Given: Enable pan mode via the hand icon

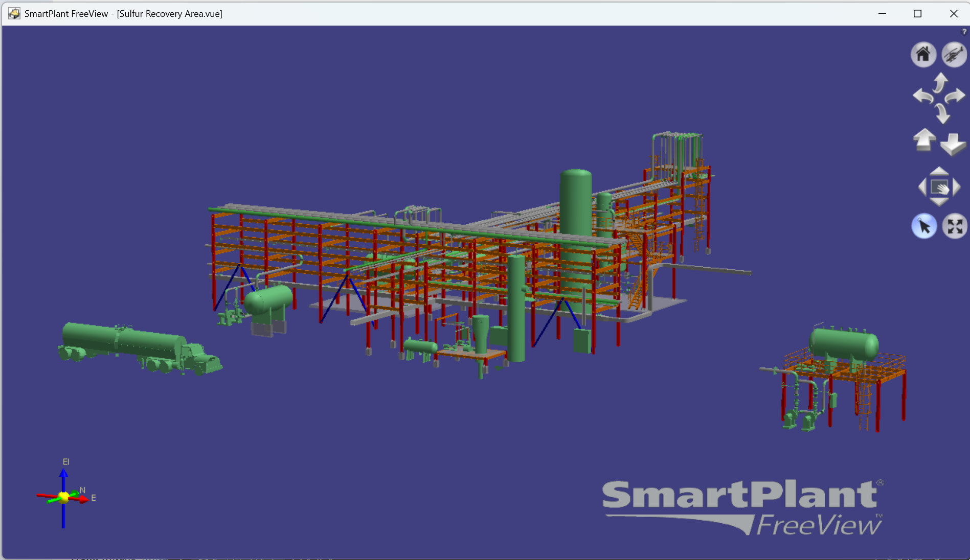Looking at the screenshot, I should coord(939,188).
